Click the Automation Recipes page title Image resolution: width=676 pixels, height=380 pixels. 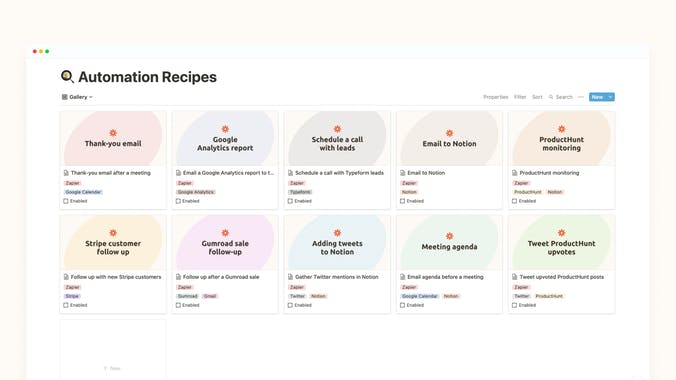point(147,77)
